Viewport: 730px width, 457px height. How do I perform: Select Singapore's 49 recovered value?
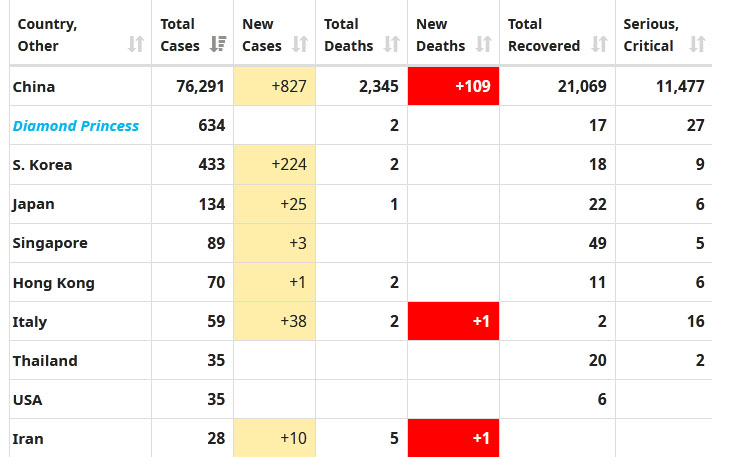(596, 243)
